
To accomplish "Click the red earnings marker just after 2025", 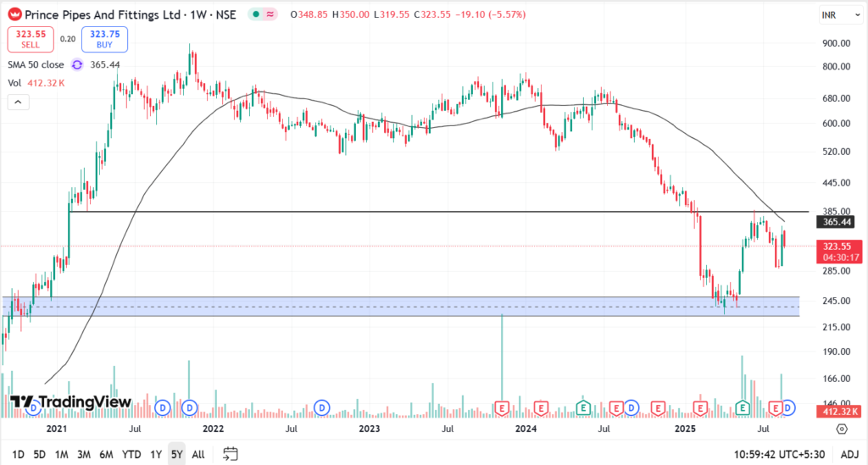I will (x=700, y=408).
